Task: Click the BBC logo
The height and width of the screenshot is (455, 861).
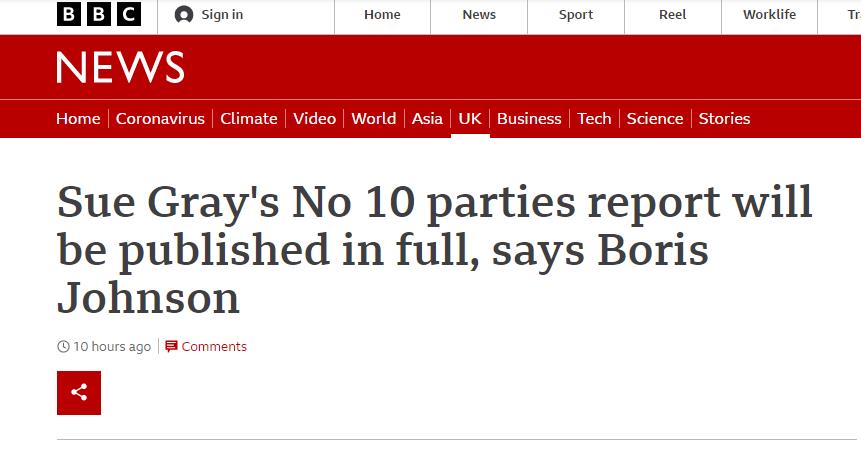Action: (99, 15)
